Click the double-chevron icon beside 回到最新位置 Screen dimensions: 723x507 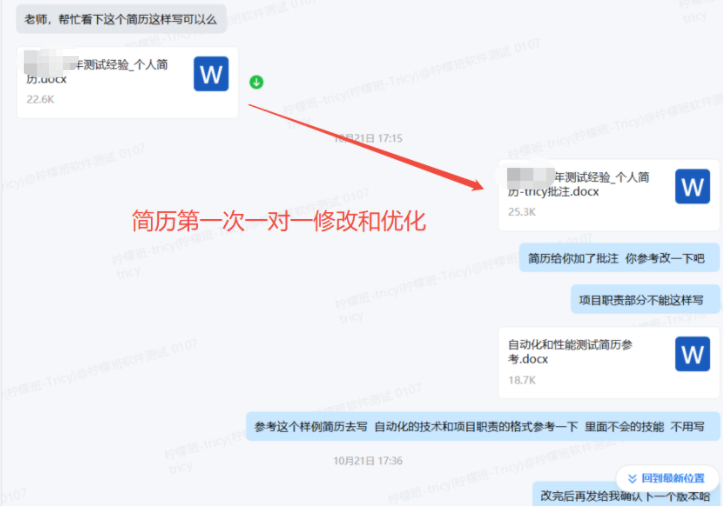pyautogui.click(x=631, y=477)
